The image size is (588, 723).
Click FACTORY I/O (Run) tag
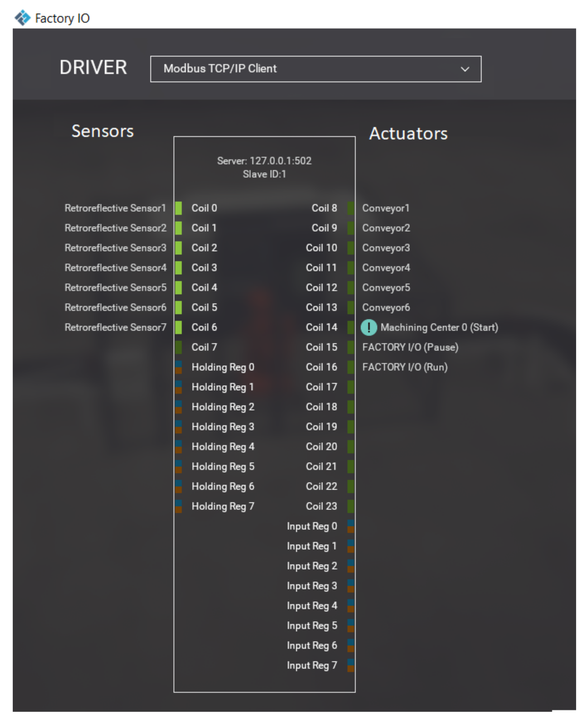pyautogui.click(x=405, y=367)
